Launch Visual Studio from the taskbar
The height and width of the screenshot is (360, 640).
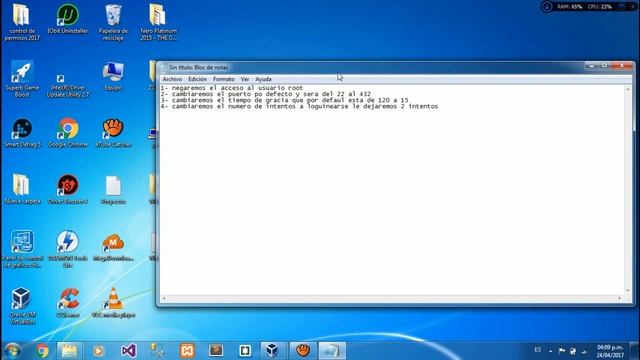(x=128, y=351)
